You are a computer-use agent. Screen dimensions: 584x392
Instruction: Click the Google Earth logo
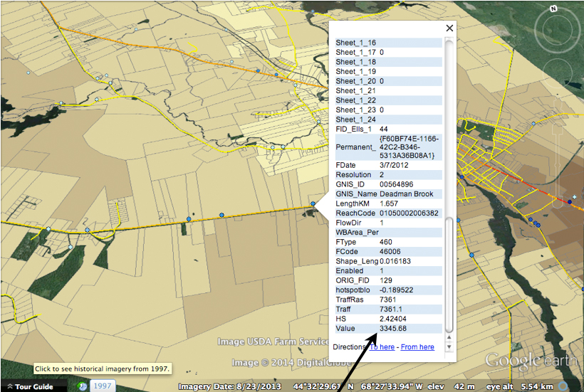point(531,361)
